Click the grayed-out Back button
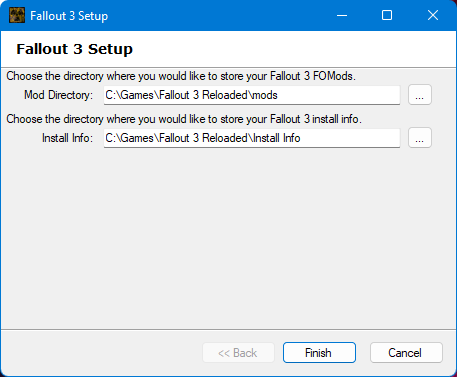Viewport: 457px width, 377px height. coord(238,352)
